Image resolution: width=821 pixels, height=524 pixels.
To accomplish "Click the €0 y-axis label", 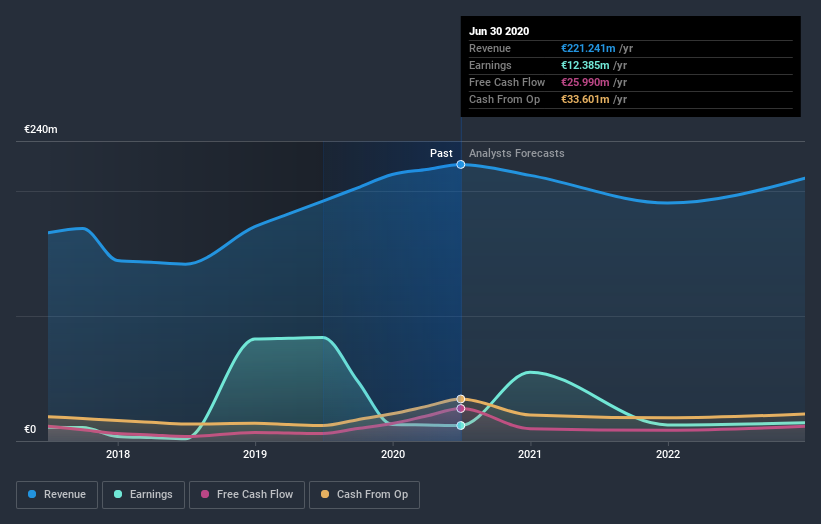I will coord(30,429).
